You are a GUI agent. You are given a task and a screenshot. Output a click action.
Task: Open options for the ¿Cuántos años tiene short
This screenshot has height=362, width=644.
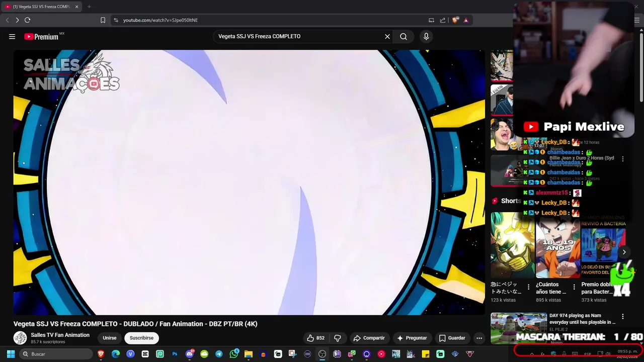[574, 287]
